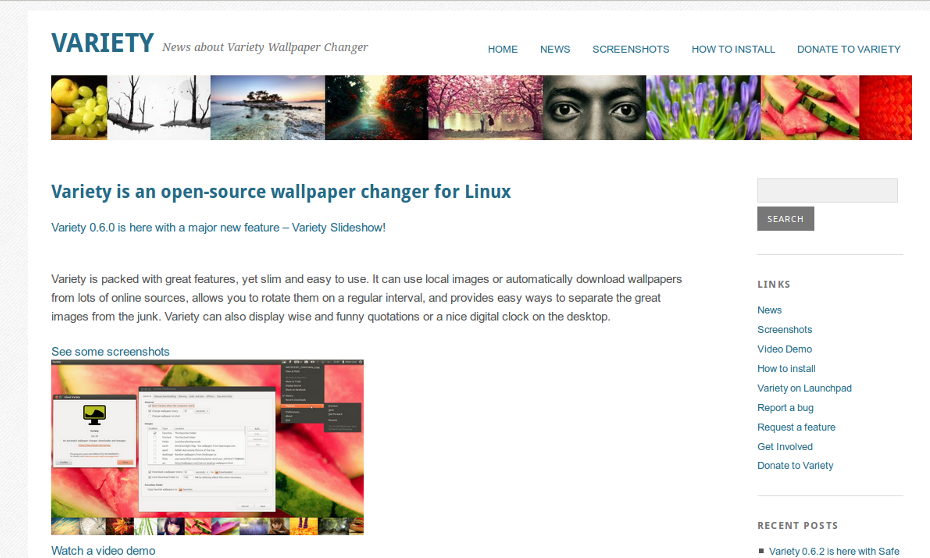The image size is (930, 558).
Task: Click the SEARCH button
Action: click(x=785, y=219)
